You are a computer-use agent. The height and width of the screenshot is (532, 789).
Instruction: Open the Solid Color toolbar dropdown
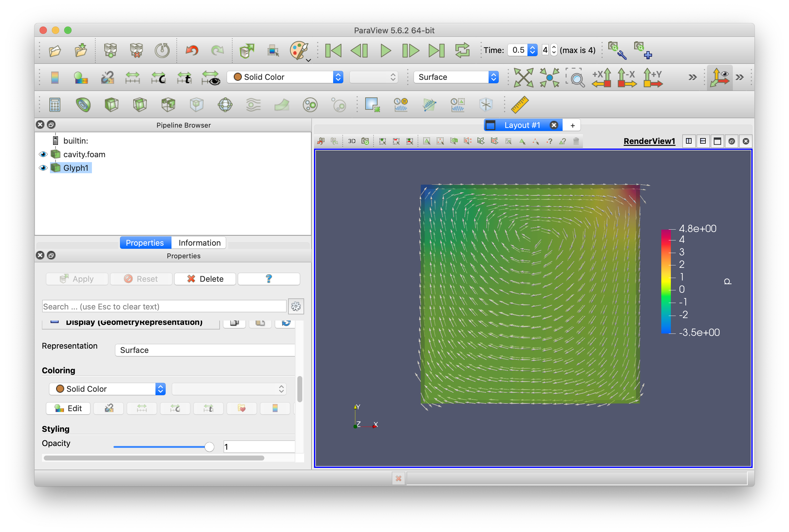285,77
